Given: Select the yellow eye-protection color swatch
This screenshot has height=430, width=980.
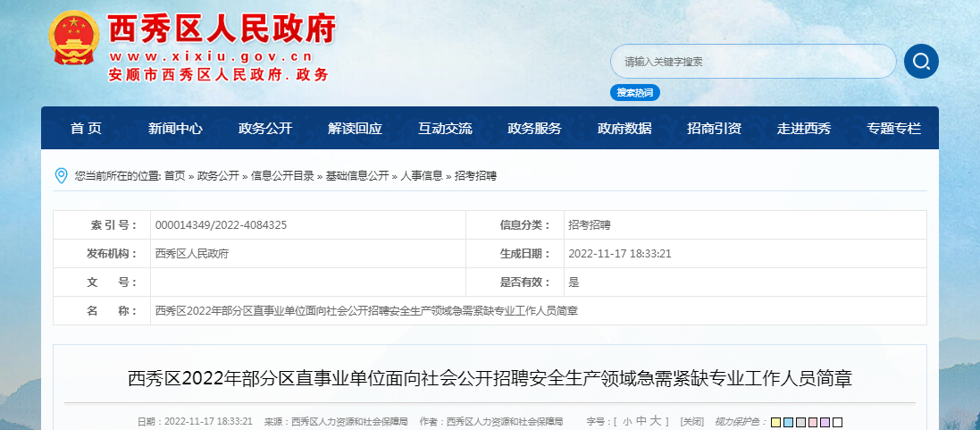Looking at the screenshot, I should pos(776,422).
